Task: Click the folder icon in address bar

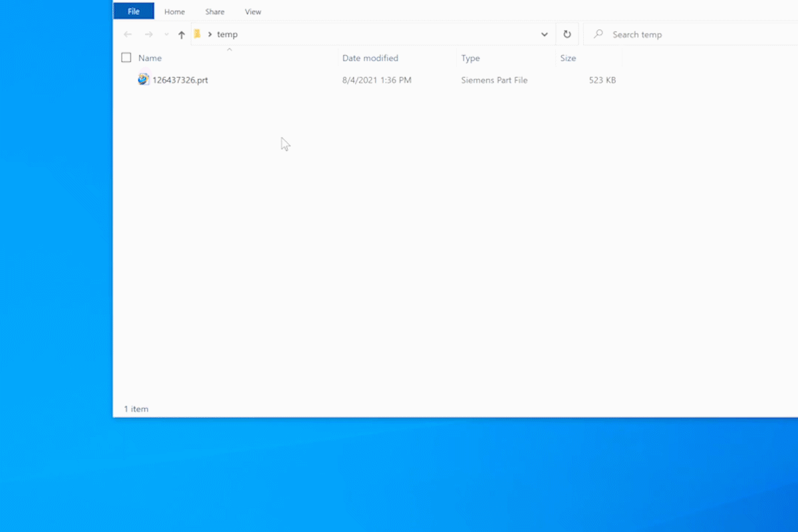Action: [197, 34]
